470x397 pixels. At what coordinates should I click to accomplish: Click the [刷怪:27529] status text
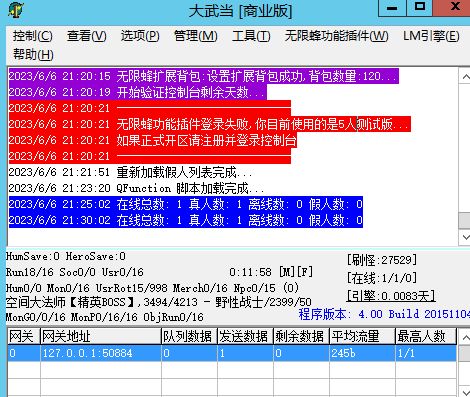point(382,260)
